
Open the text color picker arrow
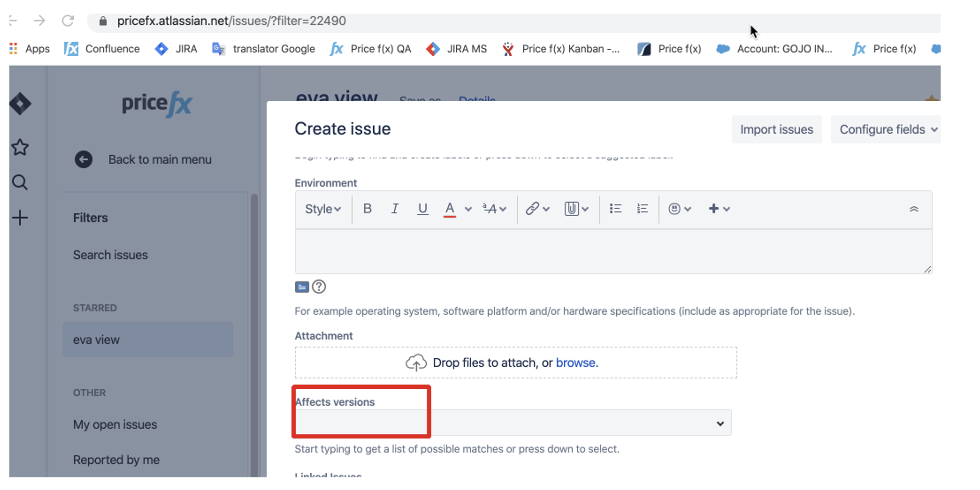pos(468,209)
